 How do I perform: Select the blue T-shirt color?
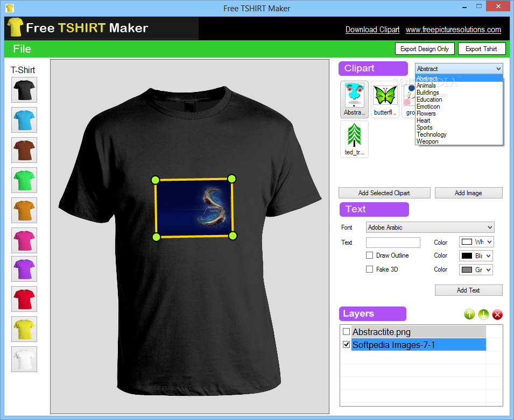[x=24, y=120]
